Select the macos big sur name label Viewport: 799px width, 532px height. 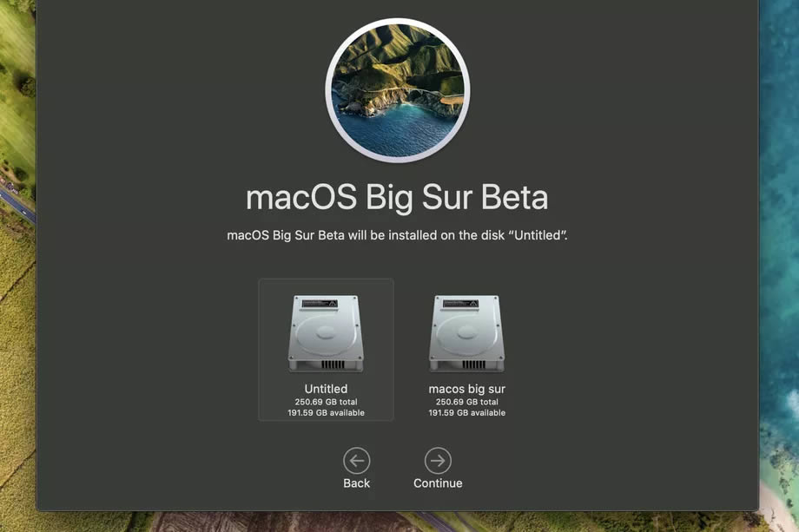[x=466, y=389]
